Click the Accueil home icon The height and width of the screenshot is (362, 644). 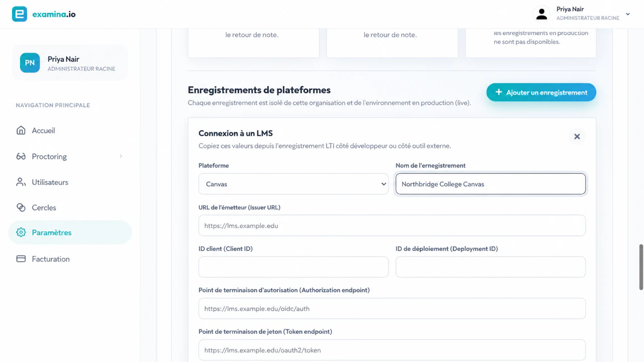coord(21,130)
